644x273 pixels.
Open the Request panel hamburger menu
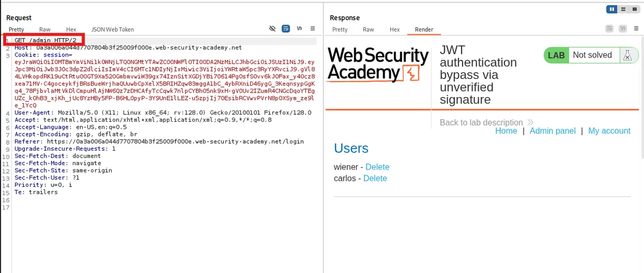point(312,28)
